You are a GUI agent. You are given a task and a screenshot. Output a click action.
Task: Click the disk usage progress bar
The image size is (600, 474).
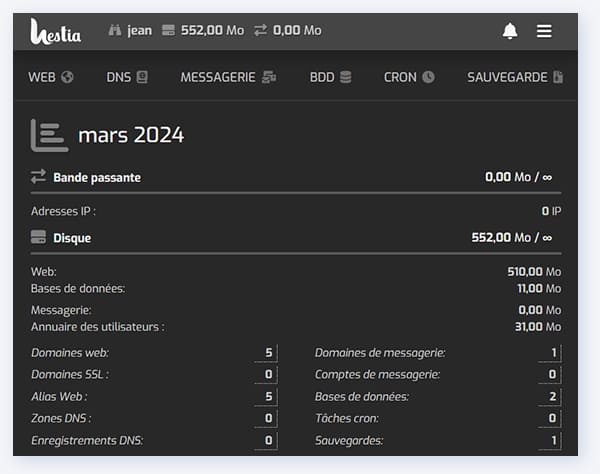(x=296, y=253)
